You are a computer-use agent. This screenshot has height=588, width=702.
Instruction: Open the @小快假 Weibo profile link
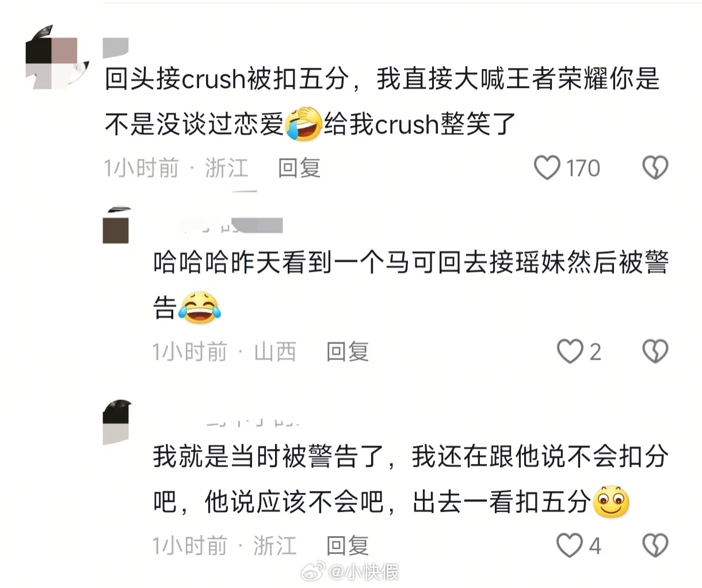(364, 572)
